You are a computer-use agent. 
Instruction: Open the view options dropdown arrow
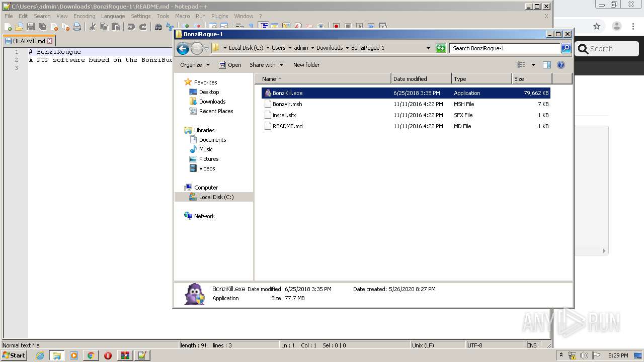[x=533, y=65]
